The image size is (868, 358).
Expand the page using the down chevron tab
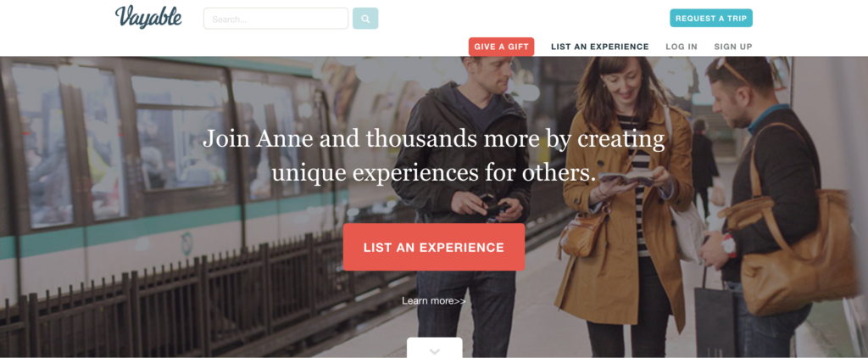pyautogui.click(x=435, y=348)
